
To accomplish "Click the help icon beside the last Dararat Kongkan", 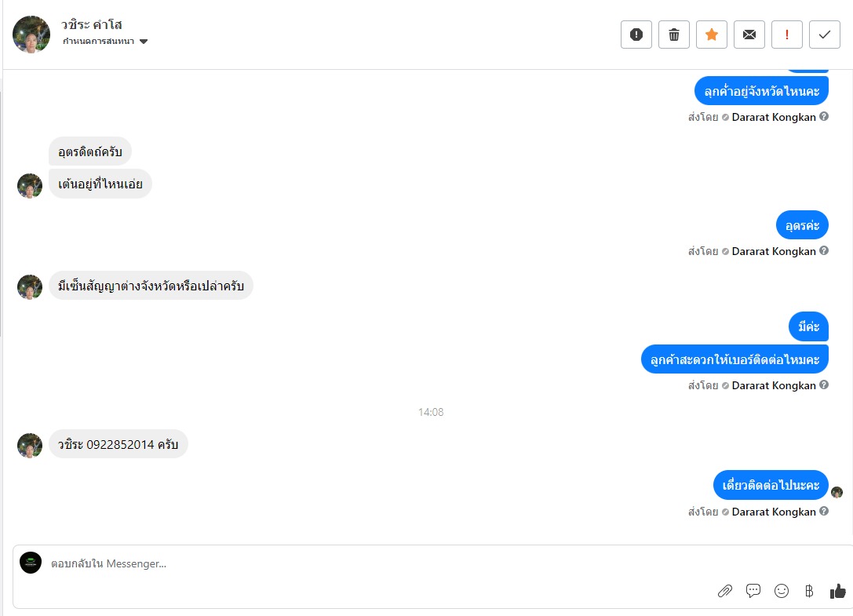I will tap(824, 512).
